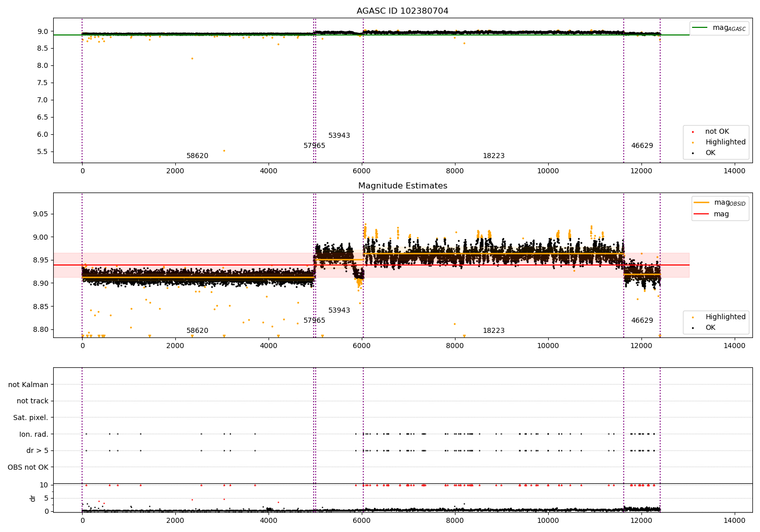Select 'Highlighted' legend entry in the top plot
Screen dimensions: 760x532
coord(726,142)
